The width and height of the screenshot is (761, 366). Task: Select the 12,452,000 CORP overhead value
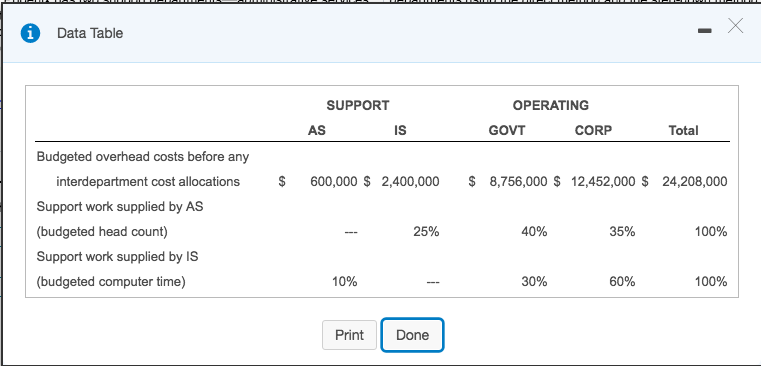tap(603, 182)
